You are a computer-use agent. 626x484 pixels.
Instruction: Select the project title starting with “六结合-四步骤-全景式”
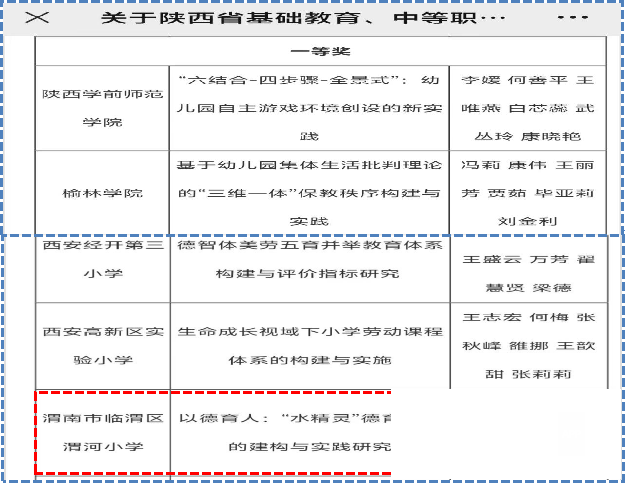tap(309, 108)
